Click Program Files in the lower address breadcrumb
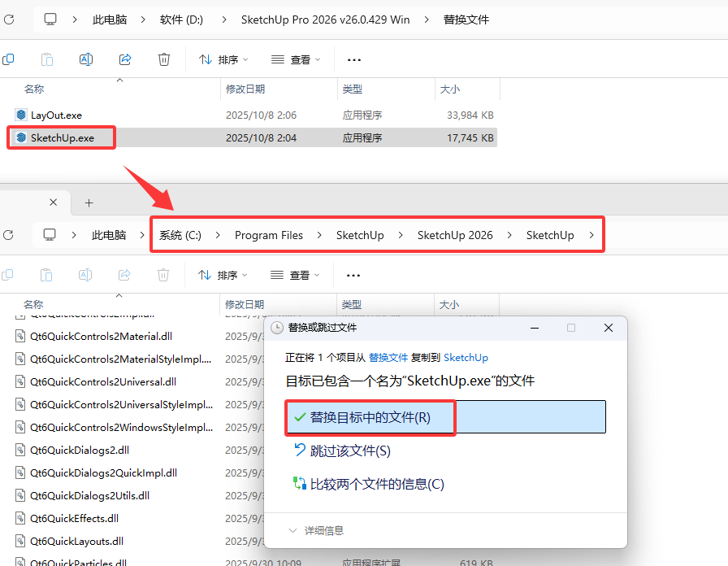 coord(268,235)
